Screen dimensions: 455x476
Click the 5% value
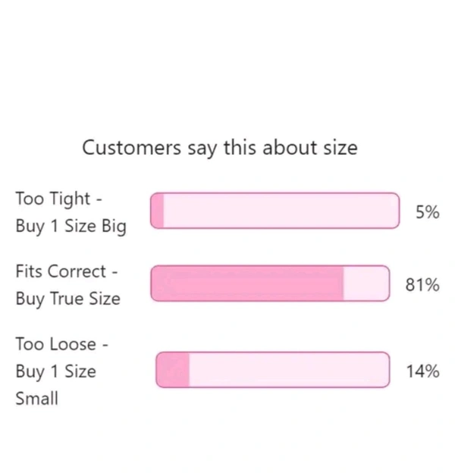(x=427, y=212)
